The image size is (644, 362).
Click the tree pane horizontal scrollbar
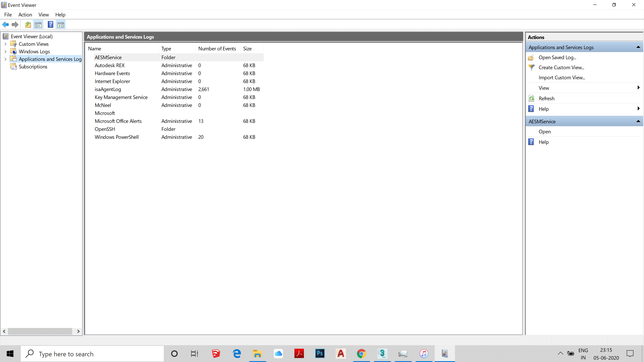point(40,331)
